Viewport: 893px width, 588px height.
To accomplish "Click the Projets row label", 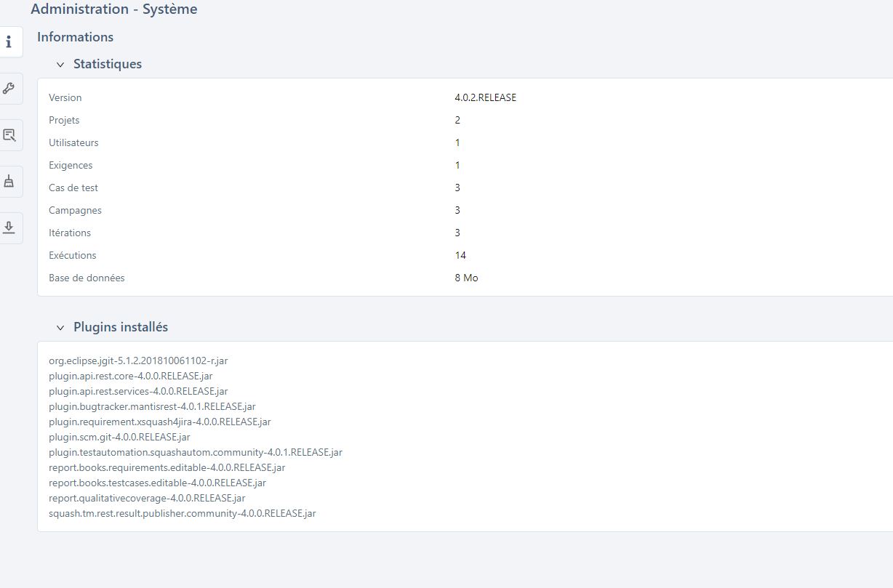I will coord(64,120).
